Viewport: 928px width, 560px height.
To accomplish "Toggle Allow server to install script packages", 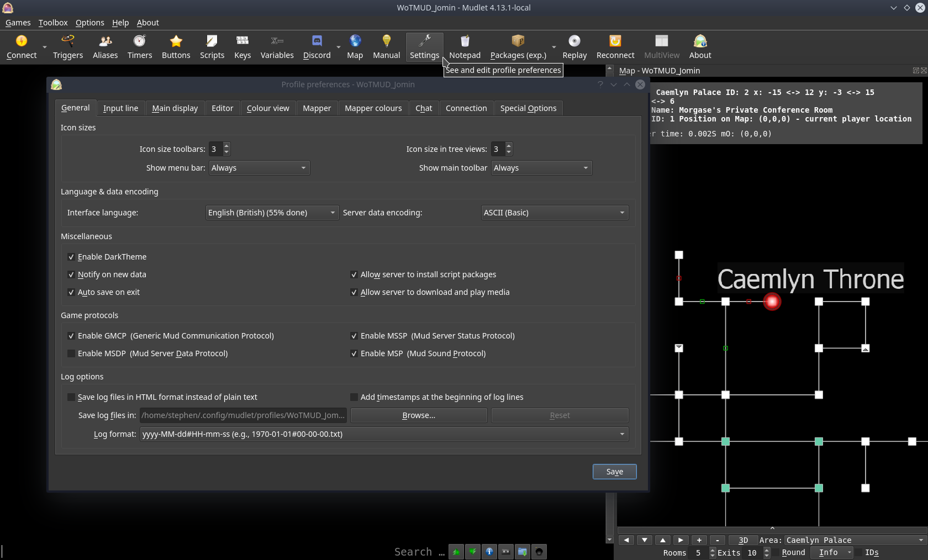I will tap(354, 274).
